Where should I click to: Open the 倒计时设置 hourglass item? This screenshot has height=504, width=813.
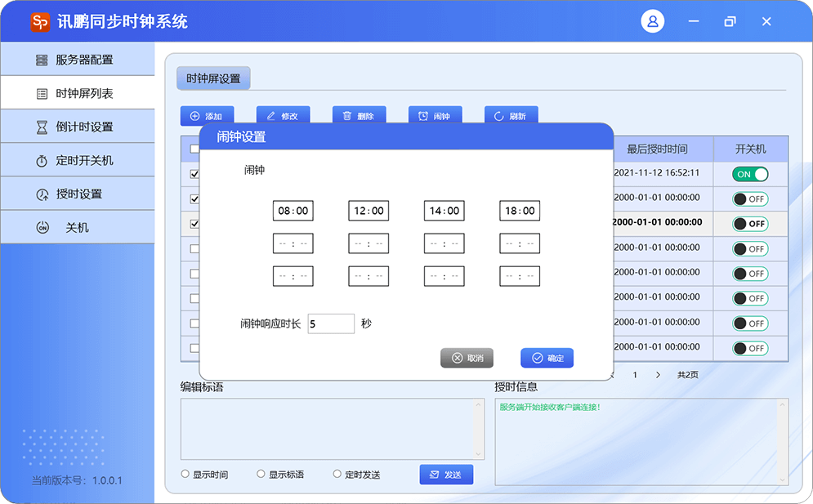77,127
